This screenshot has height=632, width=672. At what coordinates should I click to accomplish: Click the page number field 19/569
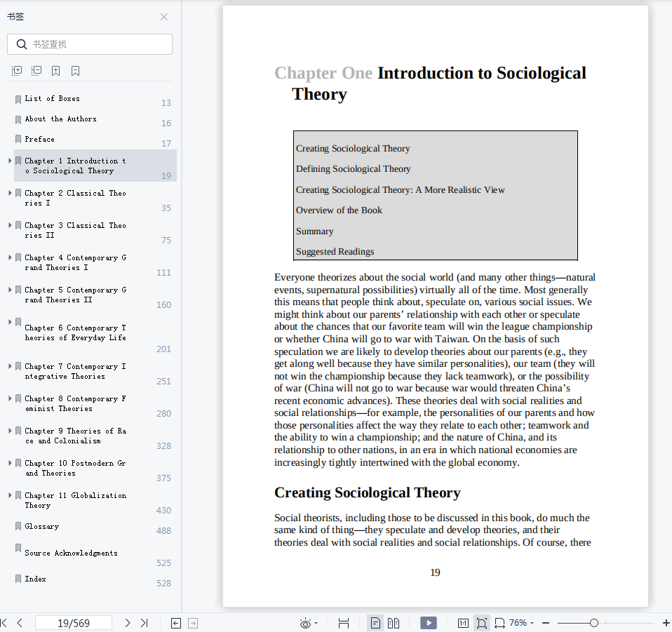click(74, 623)
